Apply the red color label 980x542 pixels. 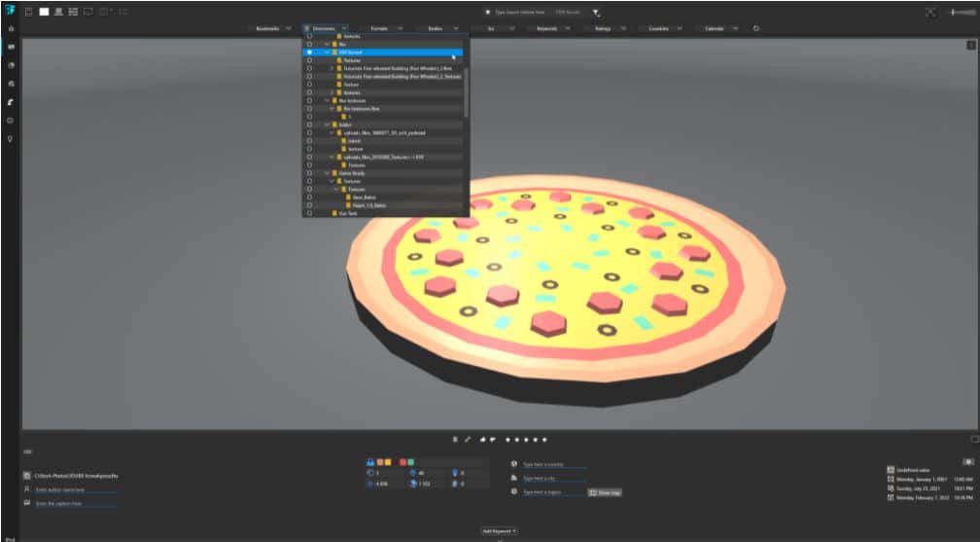coord(403,462)
